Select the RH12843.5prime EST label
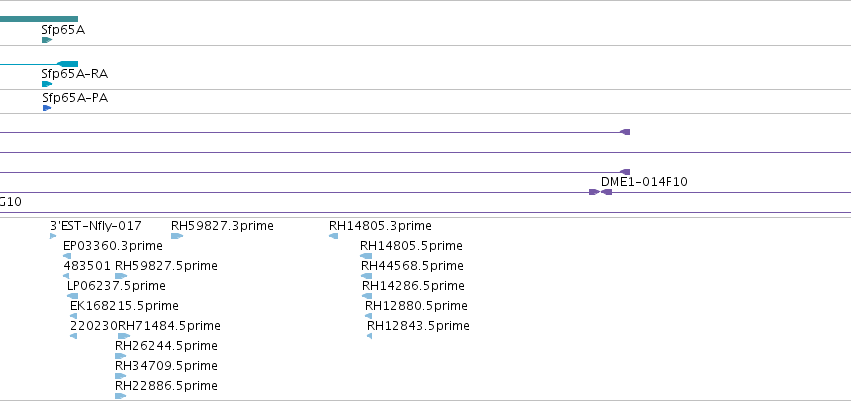 pyautogui.click(x=418, y=326)
